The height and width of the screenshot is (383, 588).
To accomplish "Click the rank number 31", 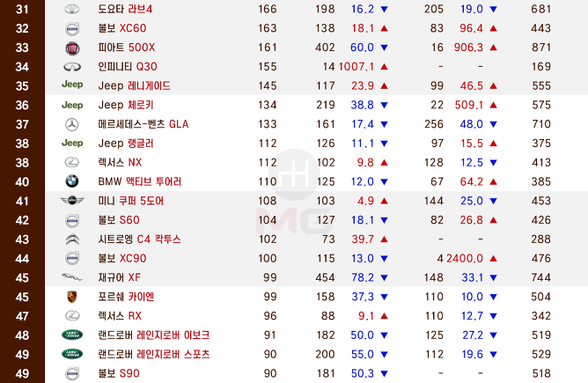I will [x=22, y=9].
